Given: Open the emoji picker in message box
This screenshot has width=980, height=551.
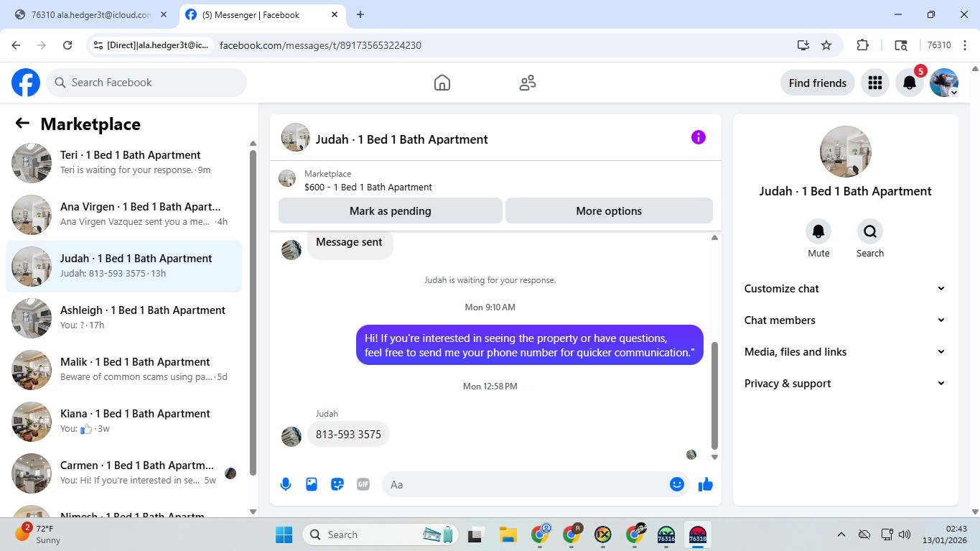Looking at the screenshot, I should click(x=676, y=484).
